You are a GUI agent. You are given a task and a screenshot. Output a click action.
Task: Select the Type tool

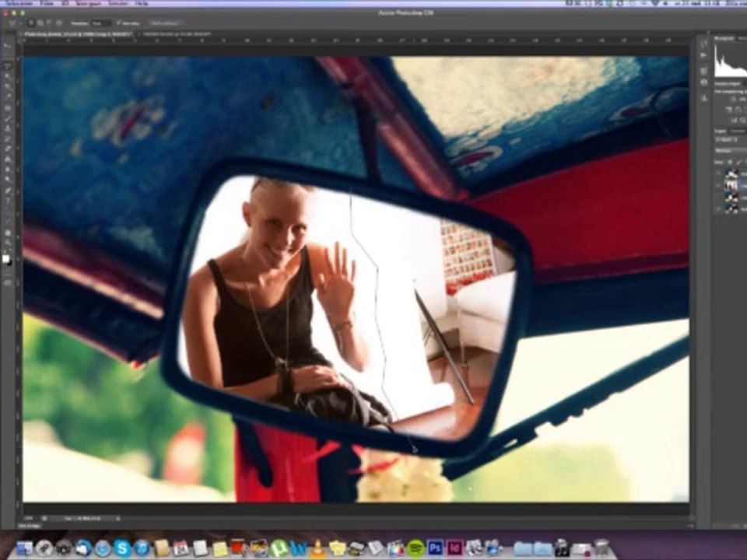tap(8, 201)
